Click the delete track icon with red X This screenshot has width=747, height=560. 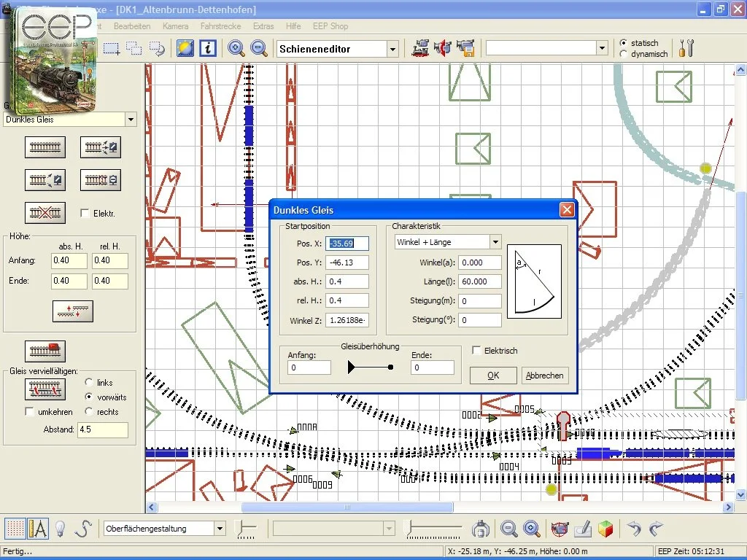click(x=44, y=213)
